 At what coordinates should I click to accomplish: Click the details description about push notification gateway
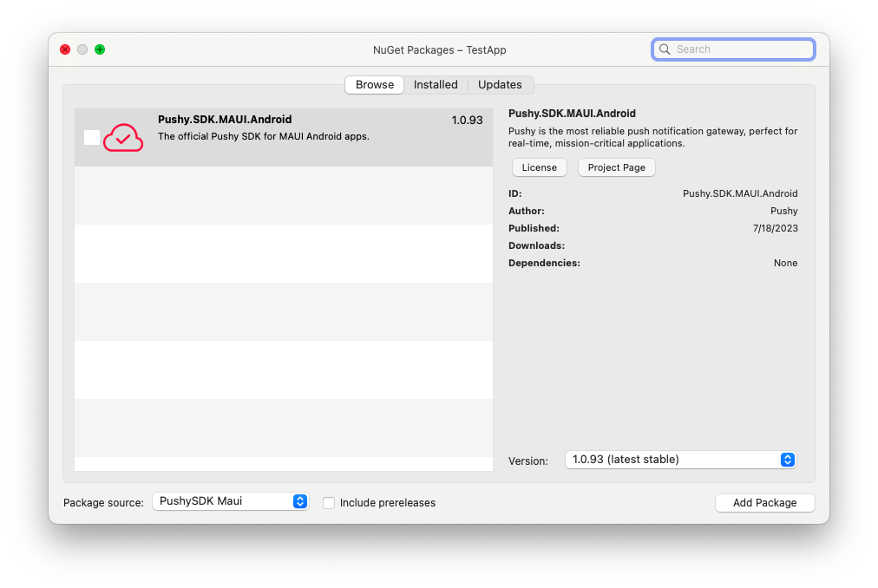point(653,137)
